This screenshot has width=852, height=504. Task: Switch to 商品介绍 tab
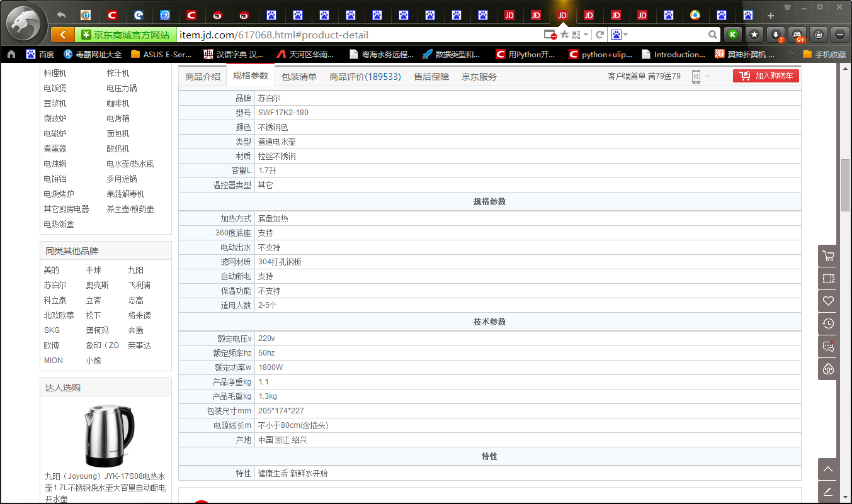203,76
